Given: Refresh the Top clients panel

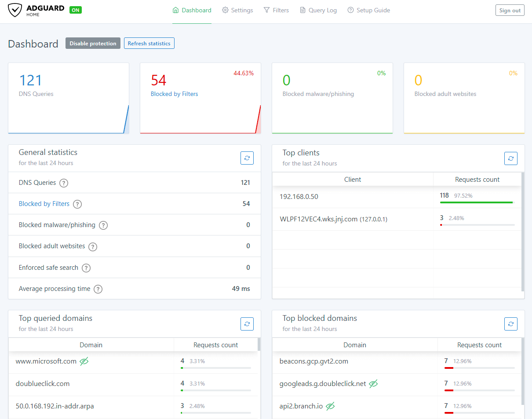Looking at the screenshot, I should pyautogui.click(x=510, y=158).
